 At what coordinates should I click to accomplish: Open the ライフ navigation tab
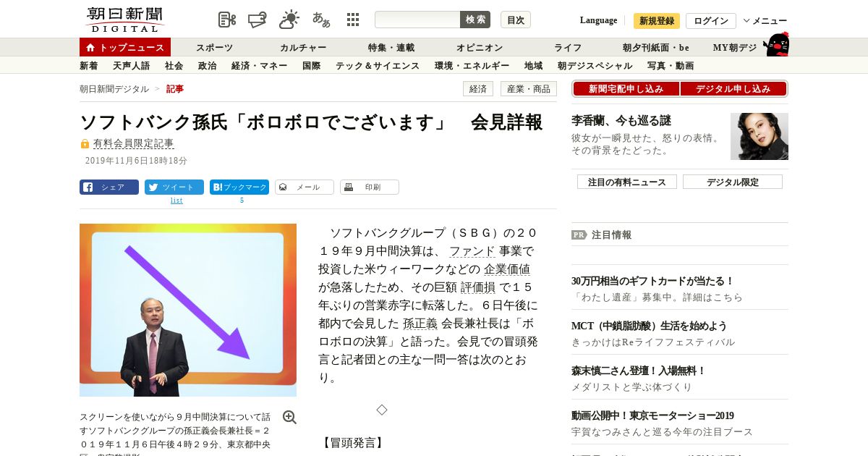pos(568,48)
